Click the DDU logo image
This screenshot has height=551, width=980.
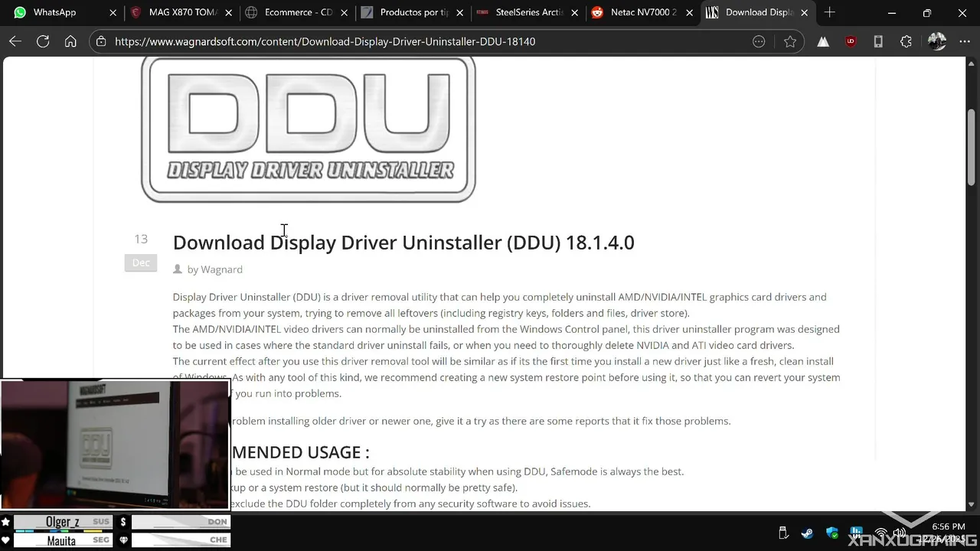(x=309, y=129)
